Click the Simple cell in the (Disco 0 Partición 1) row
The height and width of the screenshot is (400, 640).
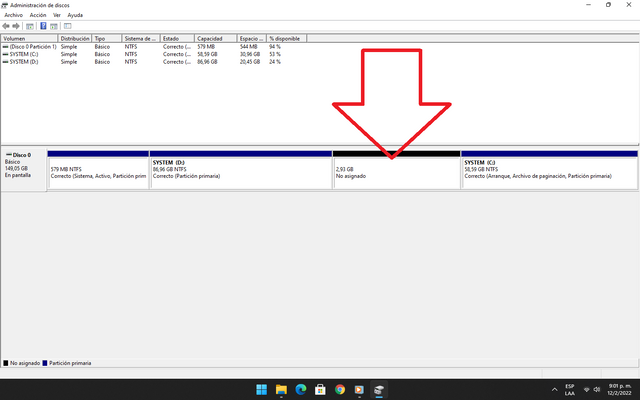(69, 47)
